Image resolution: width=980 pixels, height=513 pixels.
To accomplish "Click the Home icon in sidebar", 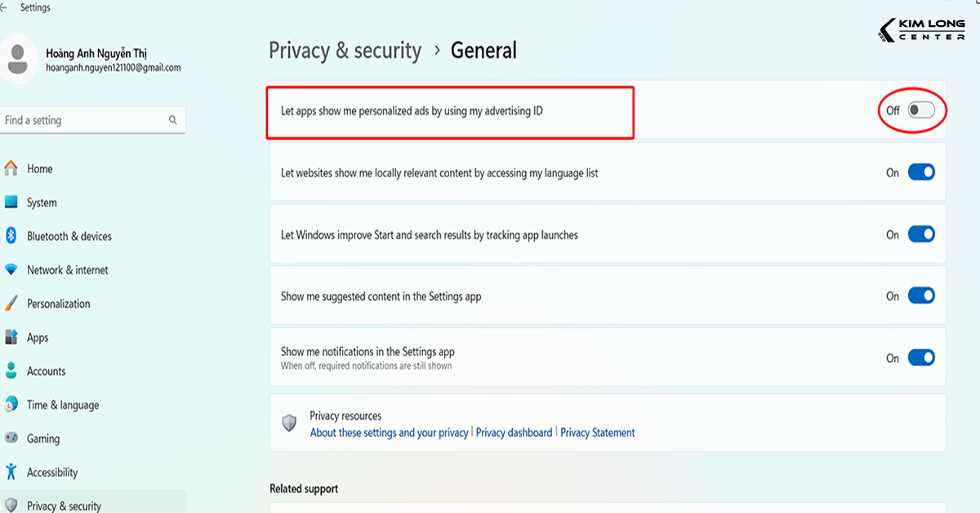I will click(11, 168).
